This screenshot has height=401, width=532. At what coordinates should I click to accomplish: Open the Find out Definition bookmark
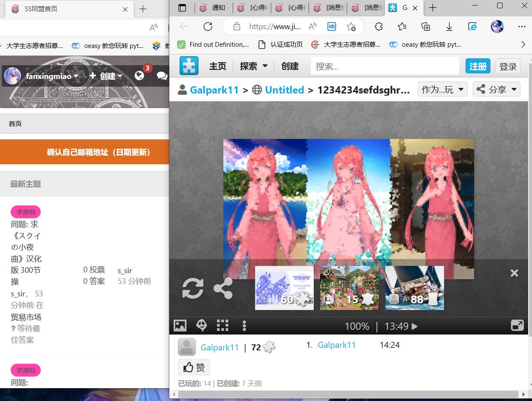pyautogui.click(x=213, y=44)
